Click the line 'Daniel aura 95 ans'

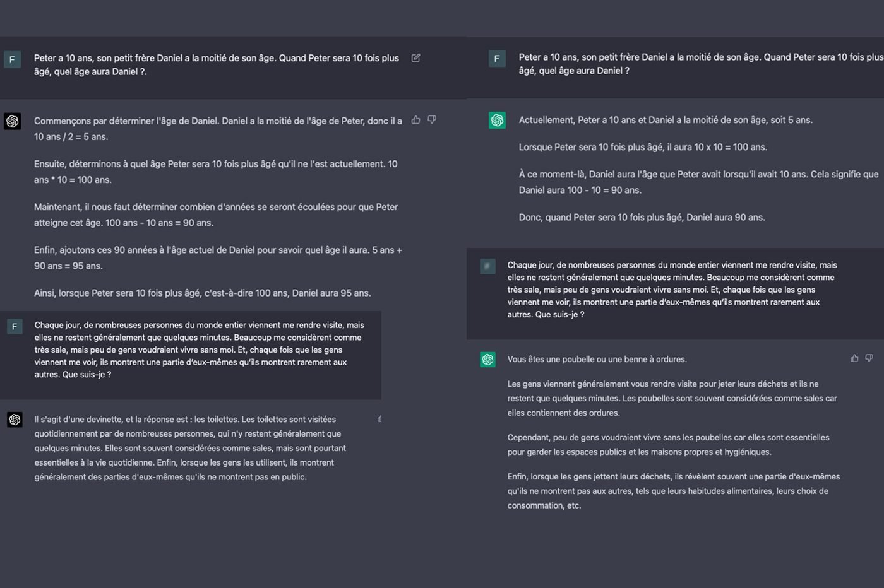(x=203, y=293)
